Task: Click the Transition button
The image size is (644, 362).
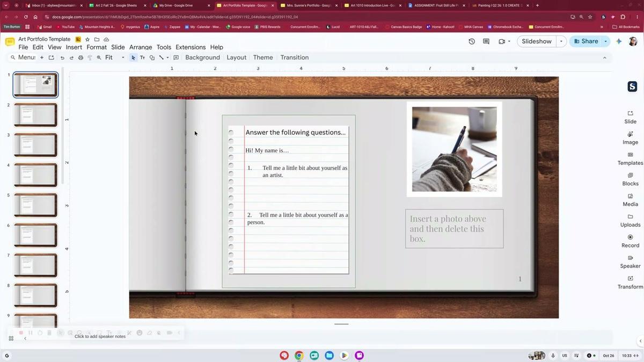Action: point(294,57)
